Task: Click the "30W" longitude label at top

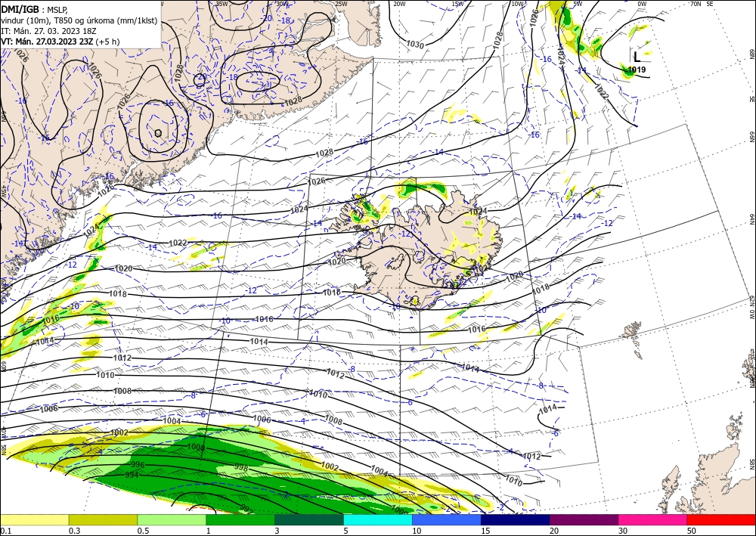Action: click(283, 4)
